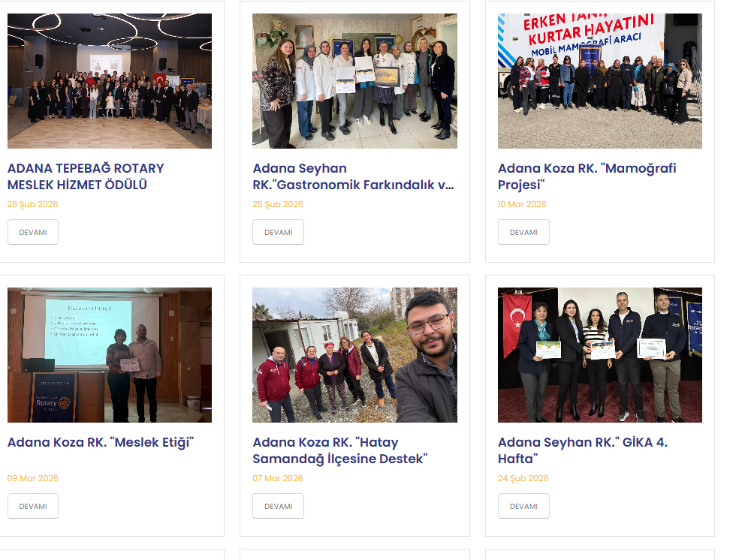Screen dimensions: 751x560
Task: Open the chefs holding certificates photo
Action: (x=355, y=81)
